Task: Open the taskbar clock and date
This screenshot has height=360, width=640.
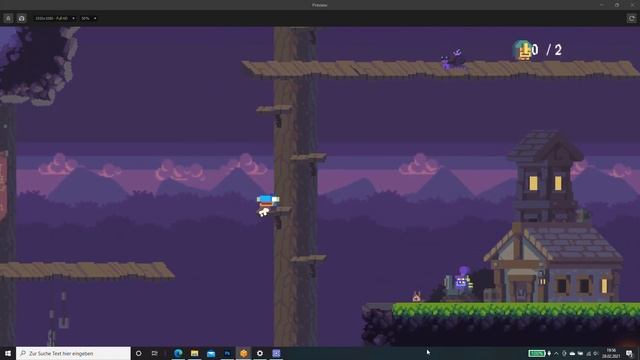Action: pyautogui.click(x=611, y=353)
